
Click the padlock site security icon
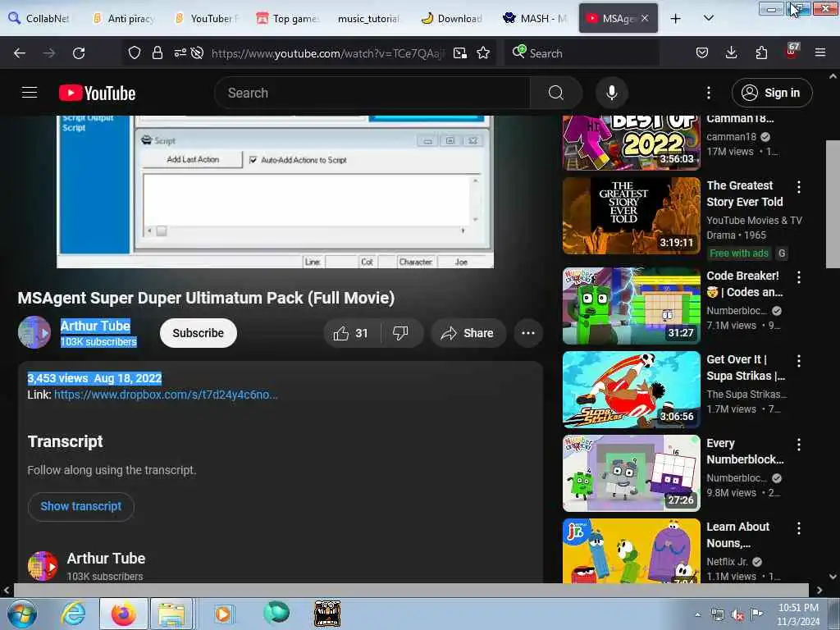[157, 53]
